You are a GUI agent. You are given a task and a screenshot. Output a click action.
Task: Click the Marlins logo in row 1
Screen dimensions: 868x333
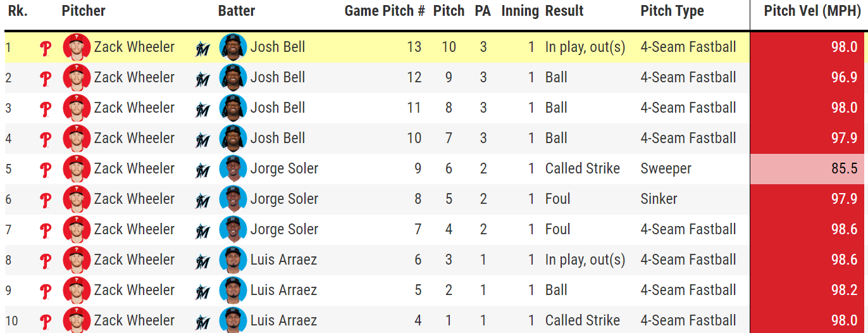click(202, 48)
